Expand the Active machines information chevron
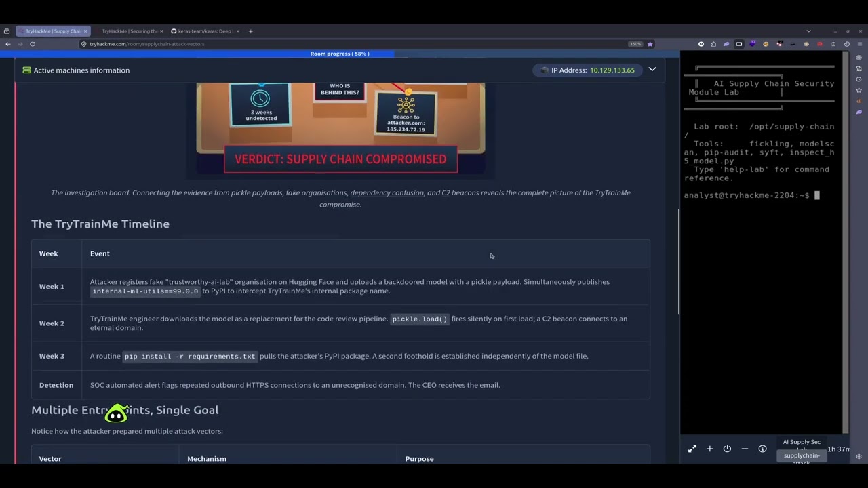This screenshot has width=868, height=488. (x=652, y=69)
